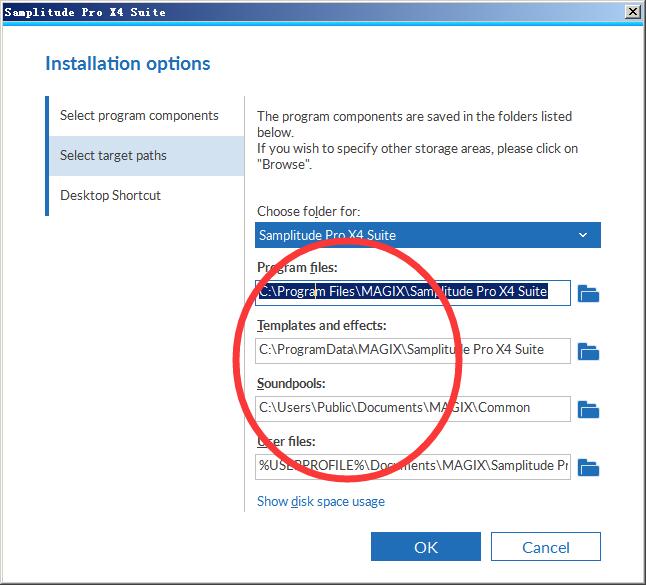Viewport: 646px width, 585px height.
Task: Cancel the installation options dialog
Action: tap(545, 547)
